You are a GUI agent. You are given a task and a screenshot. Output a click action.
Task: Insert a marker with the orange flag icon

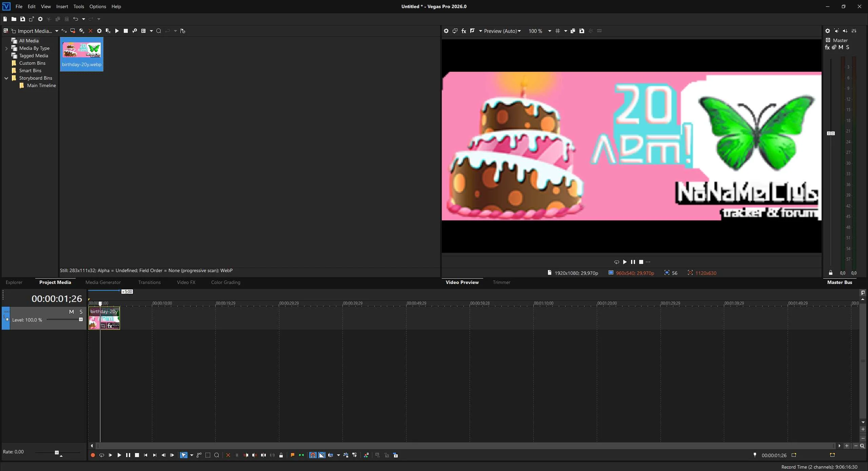(x=293, y=455)
